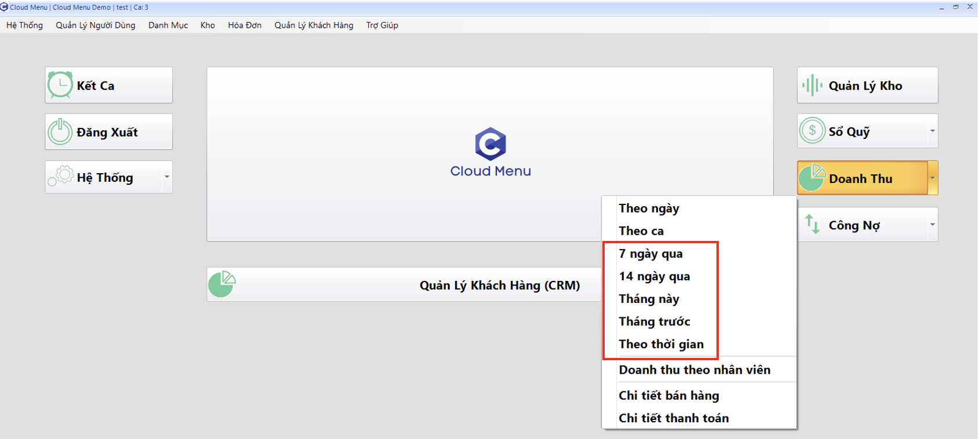Expand the Công Nợ dropdown arrow
This screenshot has height=439, width=980.
click(x=933, y=224)
